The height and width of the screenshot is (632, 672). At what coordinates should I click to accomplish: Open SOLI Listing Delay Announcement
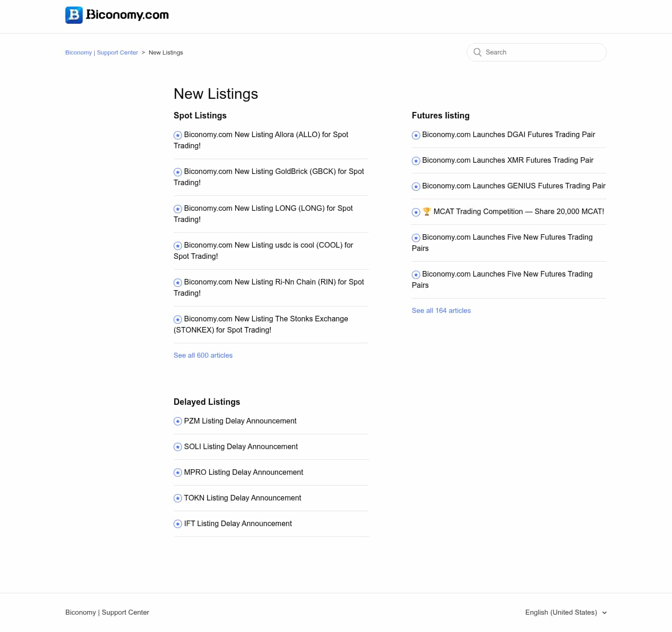click(241, 446)
